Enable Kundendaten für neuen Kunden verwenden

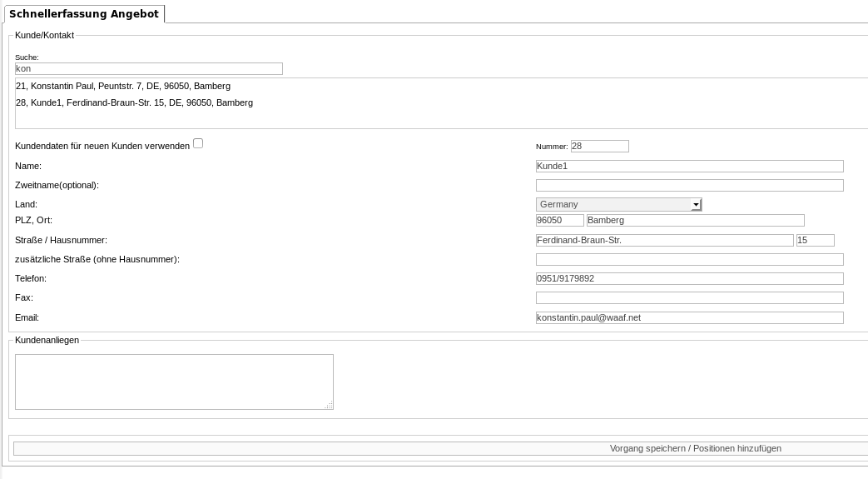point(198,143)
